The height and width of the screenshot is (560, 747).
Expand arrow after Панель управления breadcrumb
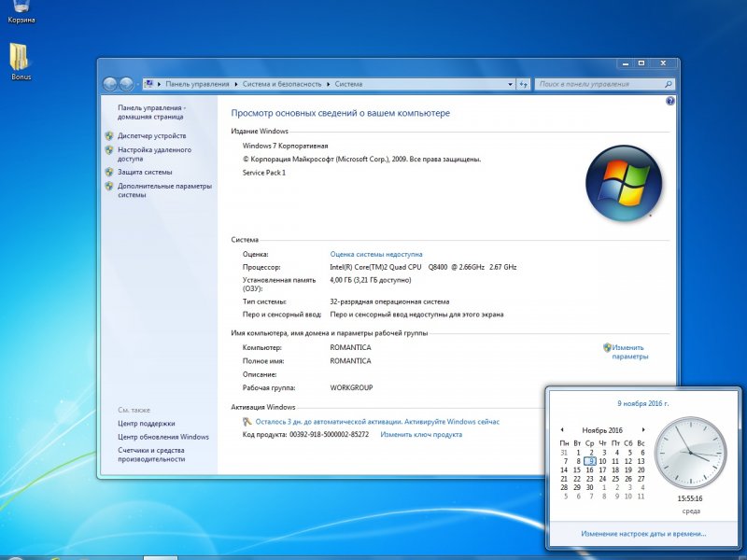(x=235, y=84)
